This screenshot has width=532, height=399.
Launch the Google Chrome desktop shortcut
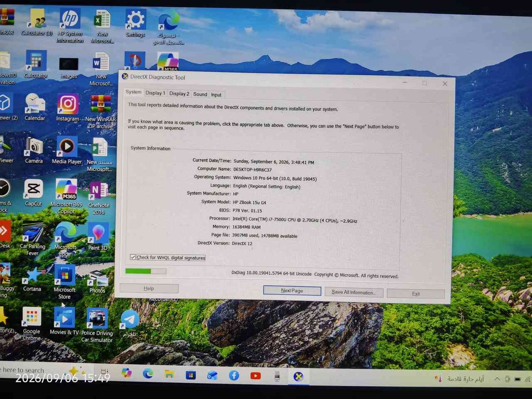[x=32, y=324]
